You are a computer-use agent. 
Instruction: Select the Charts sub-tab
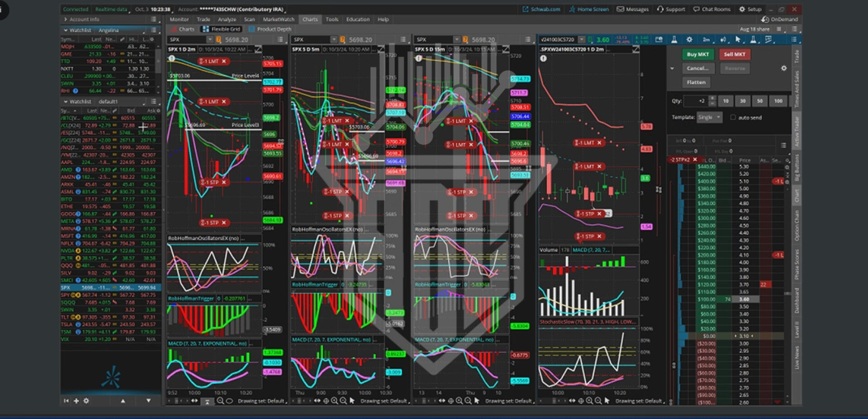182,29
